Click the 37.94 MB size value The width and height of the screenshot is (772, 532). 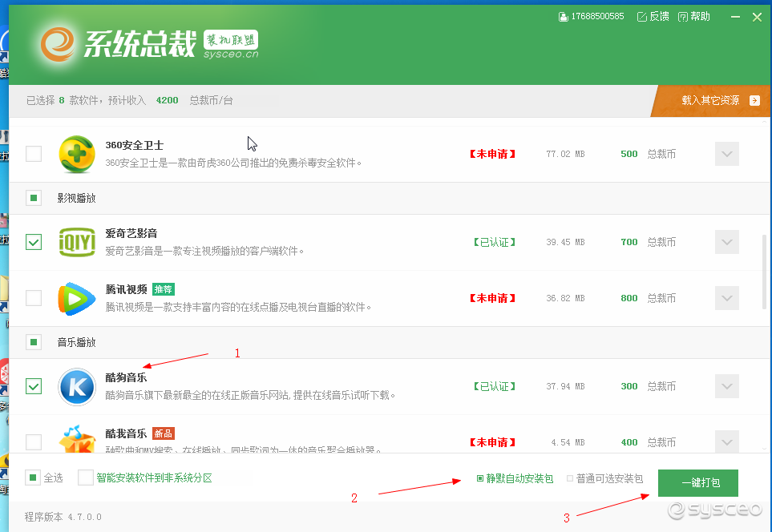click(565, 386)
